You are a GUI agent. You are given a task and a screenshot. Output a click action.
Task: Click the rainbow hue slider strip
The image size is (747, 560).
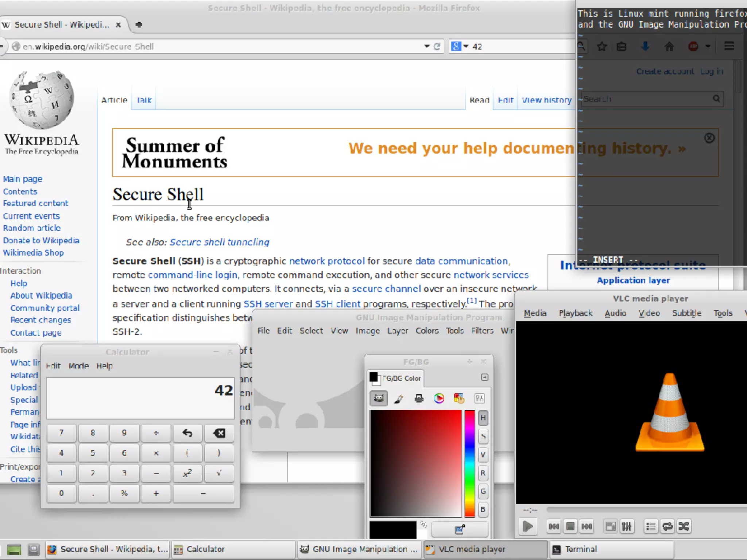[469, 463]
